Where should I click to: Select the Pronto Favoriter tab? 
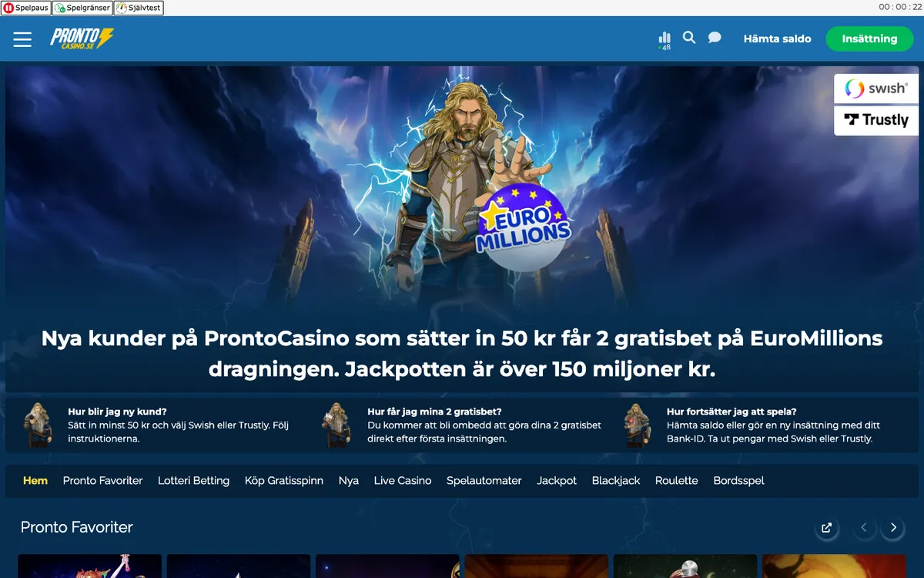tap(102, 480)
